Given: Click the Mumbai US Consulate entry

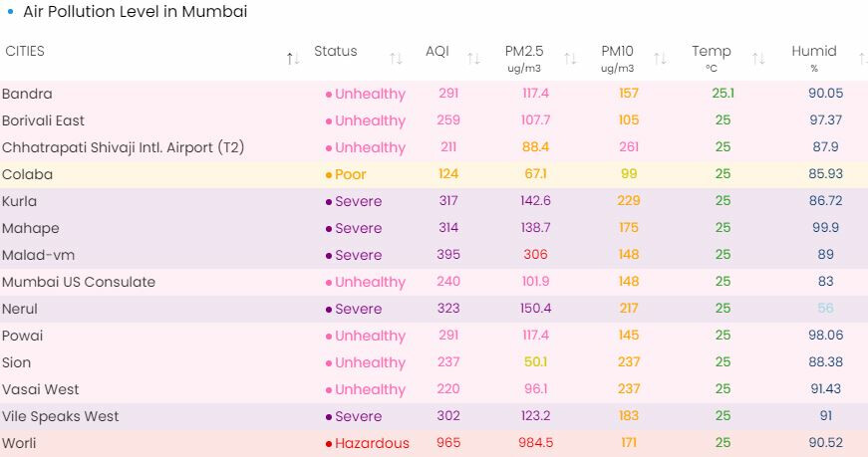Looking at the screenshot, I should point(79,282).
